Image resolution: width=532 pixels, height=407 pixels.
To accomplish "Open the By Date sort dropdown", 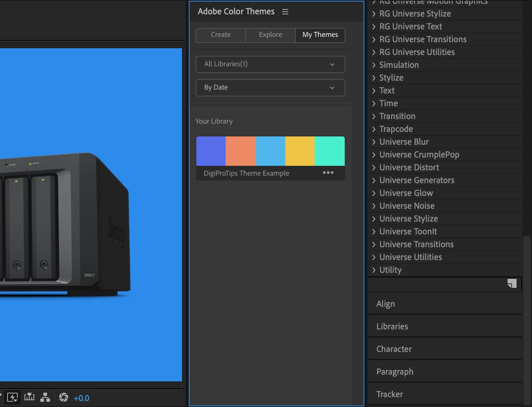I will pos(270,87).
